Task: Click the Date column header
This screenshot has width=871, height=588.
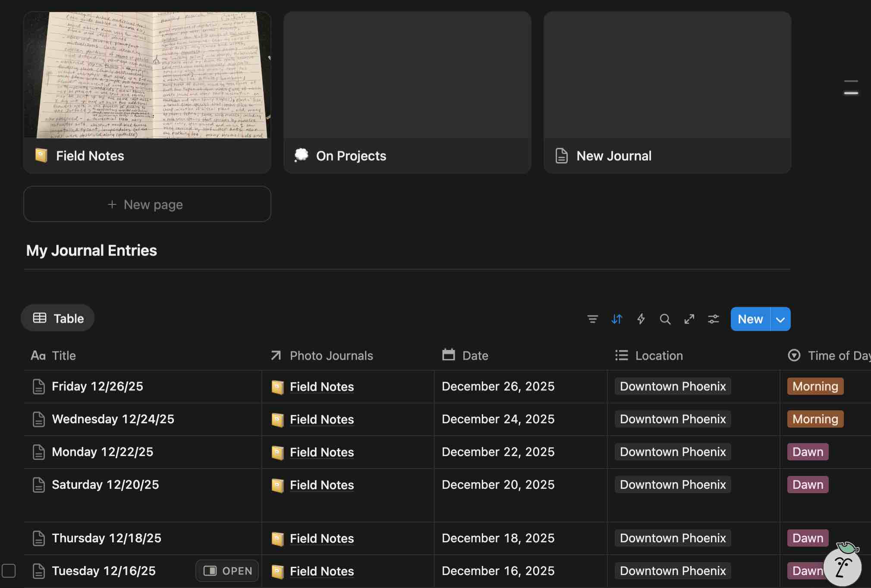Action: 475,355
